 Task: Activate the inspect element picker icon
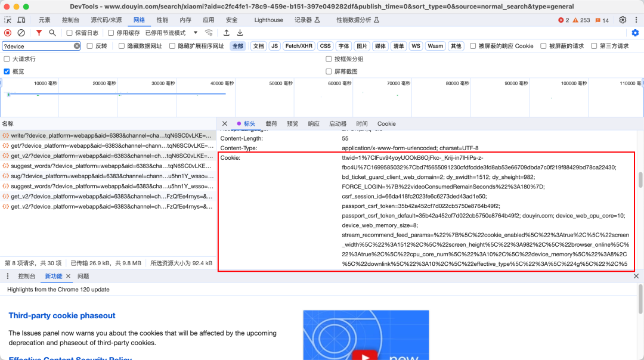(8, 20)
